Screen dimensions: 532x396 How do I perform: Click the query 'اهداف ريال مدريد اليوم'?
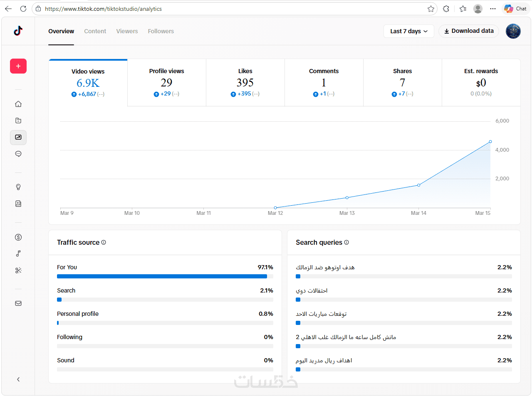(324, 360)
